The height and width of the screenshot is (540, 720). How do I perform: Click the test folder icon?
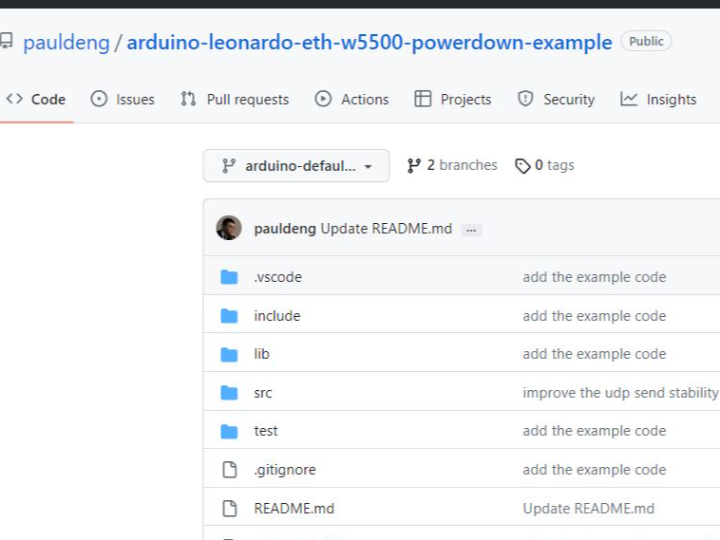(229, 431)
